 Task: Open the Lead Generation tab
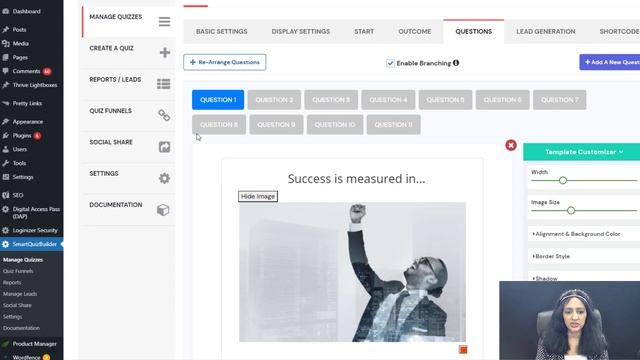click(546, 31)
